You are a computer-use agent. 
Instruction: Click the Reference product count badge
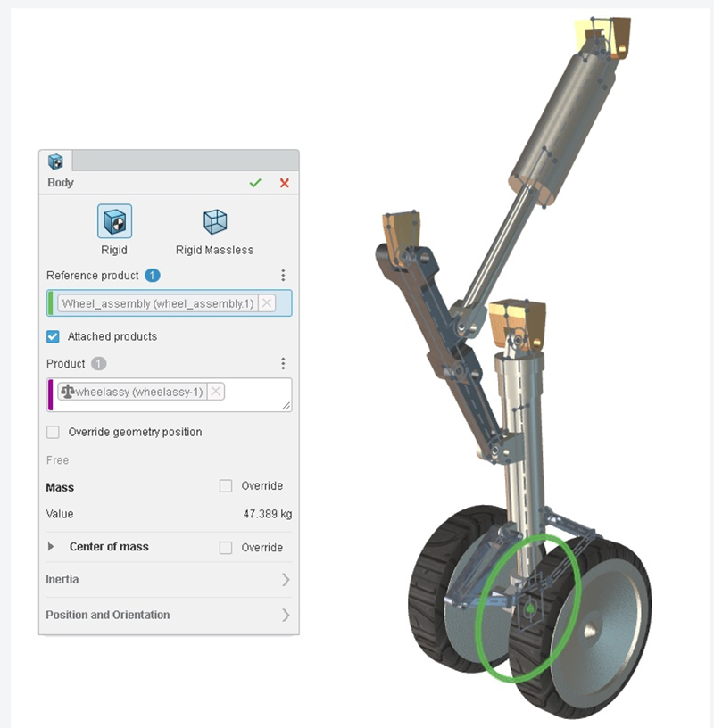pyautogui.click(x=153, y=276)
